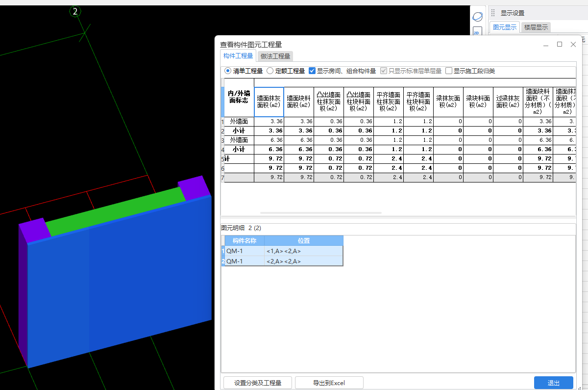The height and width of the screenshot is (390, 588).
Task: Click 平齐墙面柱抹灰面积 column header
Action: point(389,102)
